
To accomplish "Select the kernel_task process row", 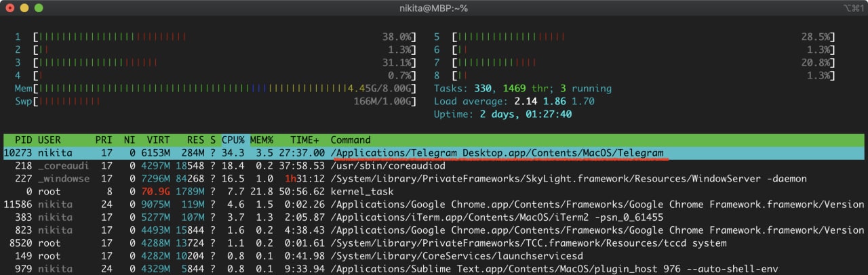I will click(x=434, y=192).
